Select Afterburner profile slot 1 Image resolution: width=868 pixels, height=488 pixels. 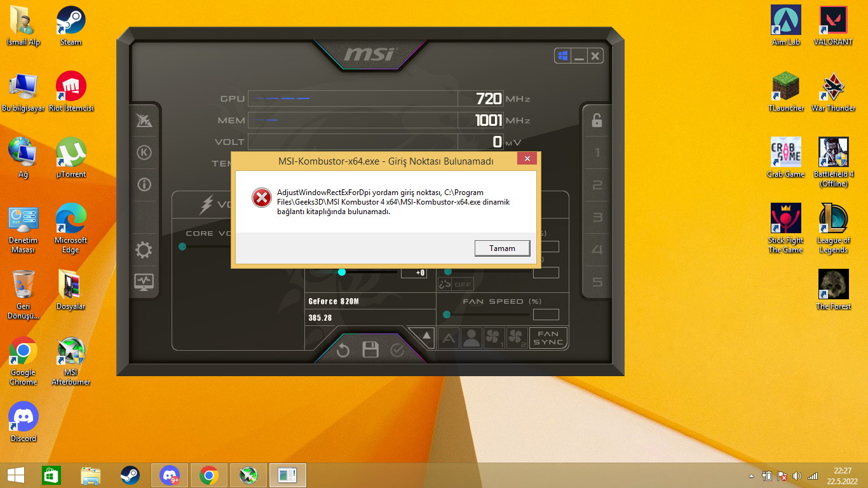(x=597, y=152)
